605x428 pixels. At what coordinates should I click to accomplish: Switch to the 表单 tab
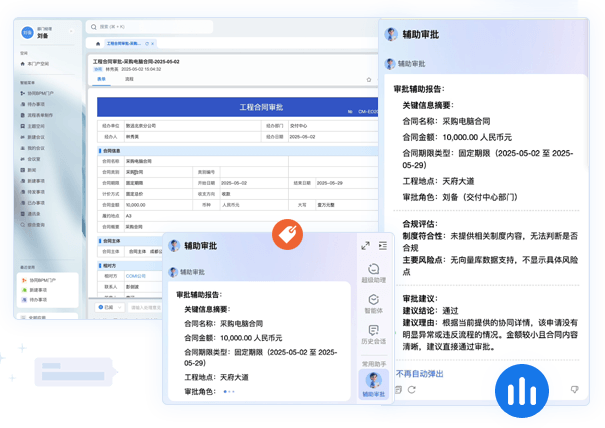[101, 79]
